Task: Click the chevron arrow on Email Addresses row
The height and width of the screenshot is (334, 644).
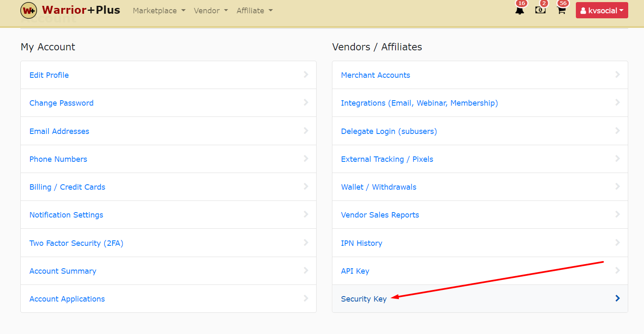Action: [306, 131]
